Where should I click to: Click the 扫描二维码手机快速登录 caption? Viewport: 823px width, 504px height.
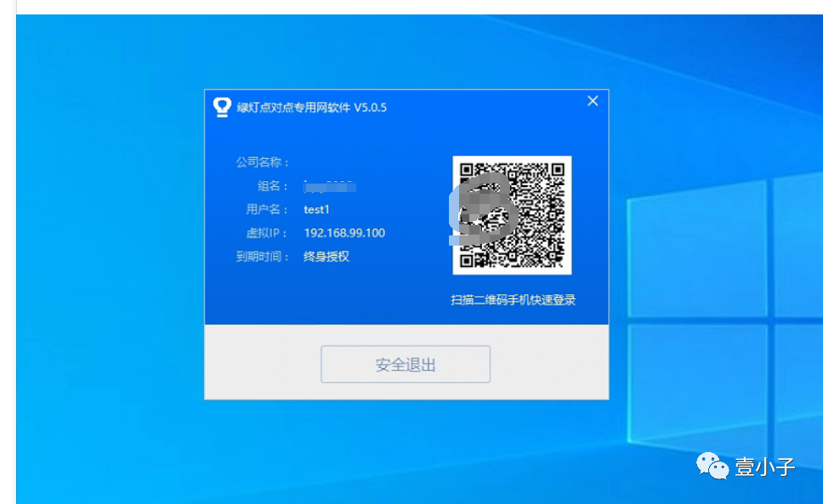click(513, 300)
